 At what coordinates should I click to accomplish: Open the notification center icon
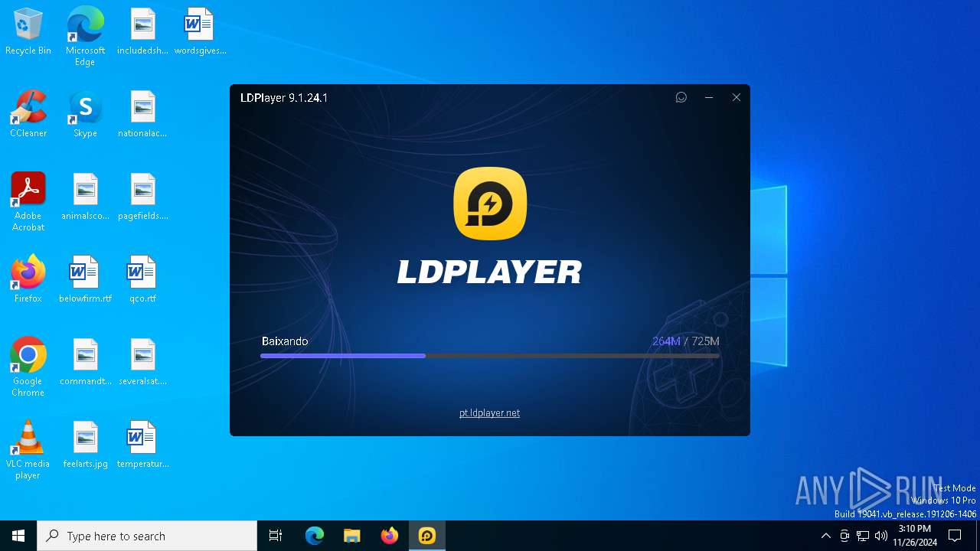[955, 536]
